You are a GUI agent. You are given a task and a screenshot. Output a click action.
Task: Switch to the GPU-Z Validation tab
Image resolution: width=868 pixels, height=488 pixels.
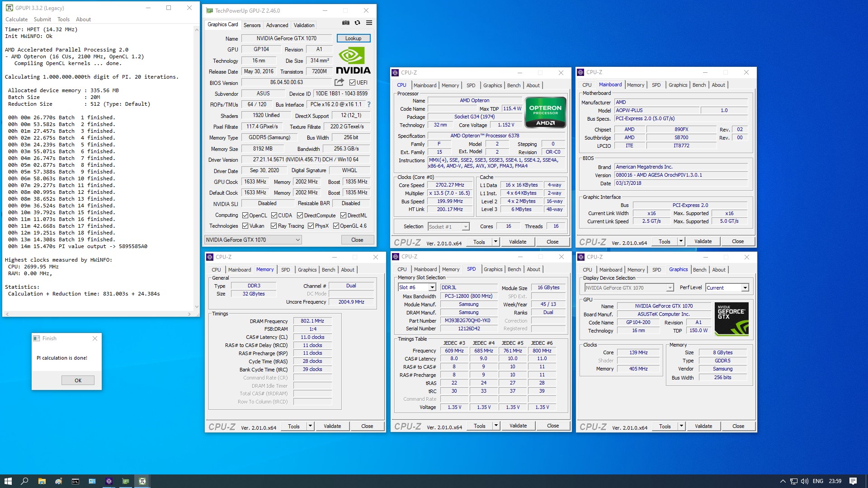304,25
